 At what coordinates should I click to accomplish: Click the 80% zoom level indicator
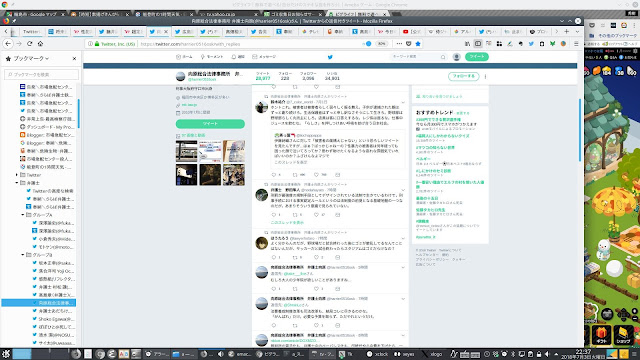click(381, 44)
